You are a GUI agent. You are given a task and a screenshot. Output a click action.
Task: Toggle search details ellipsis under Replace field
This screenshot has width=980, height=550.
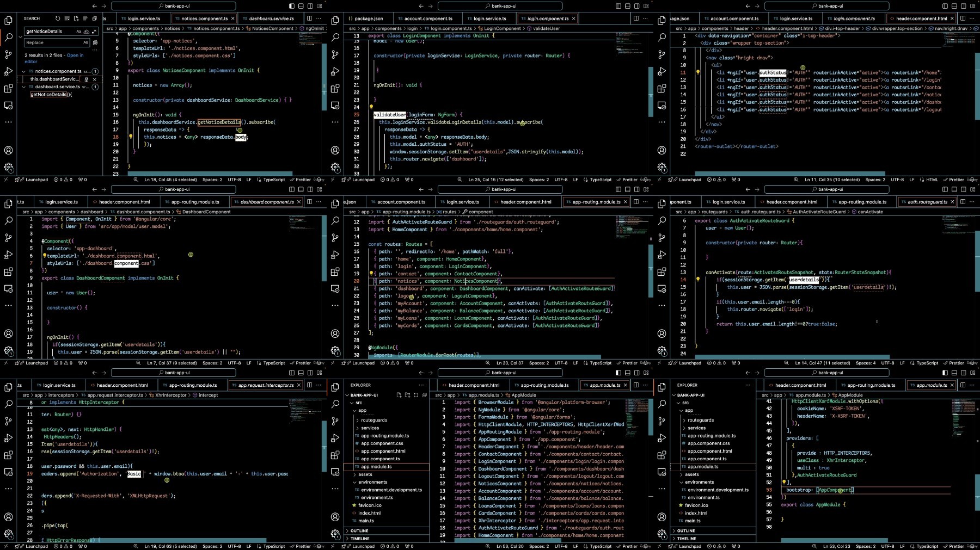(95, 50)
